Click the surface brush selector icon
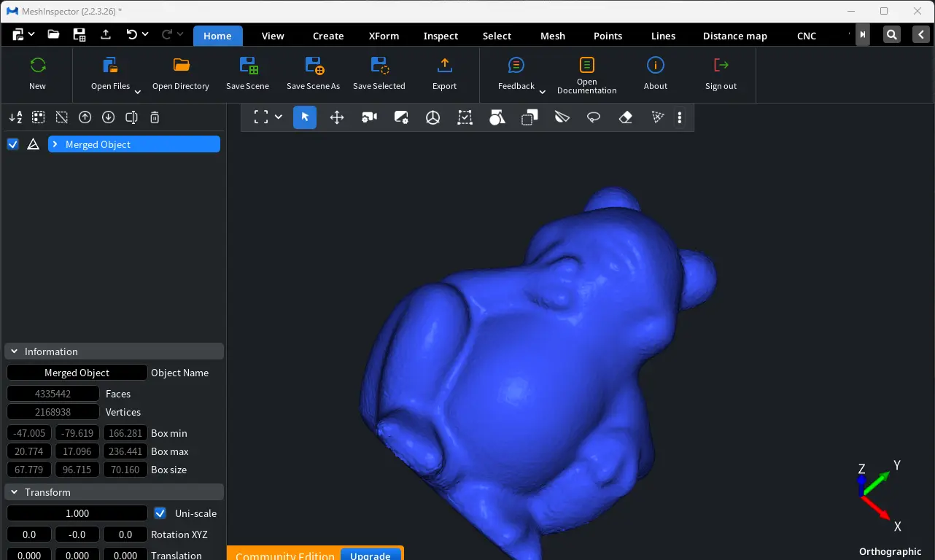 click(x=562, y=117)
